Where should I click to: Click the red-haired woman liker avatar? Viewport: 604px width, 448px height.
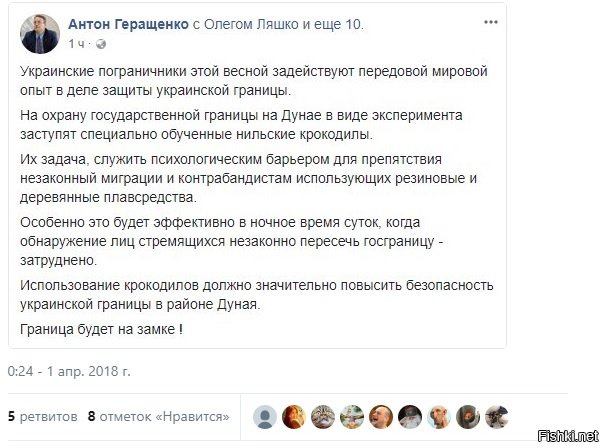click(294, 417)
